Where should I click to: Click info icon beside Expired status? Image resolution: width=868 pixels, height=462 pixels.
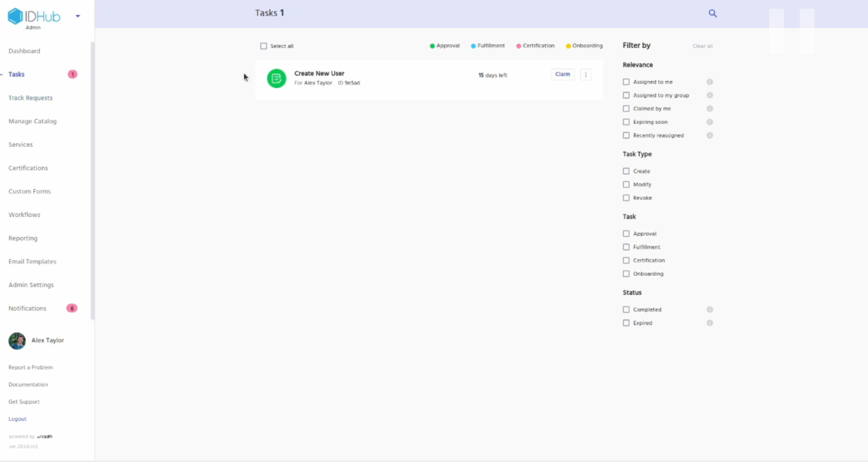tap(709, 323)
